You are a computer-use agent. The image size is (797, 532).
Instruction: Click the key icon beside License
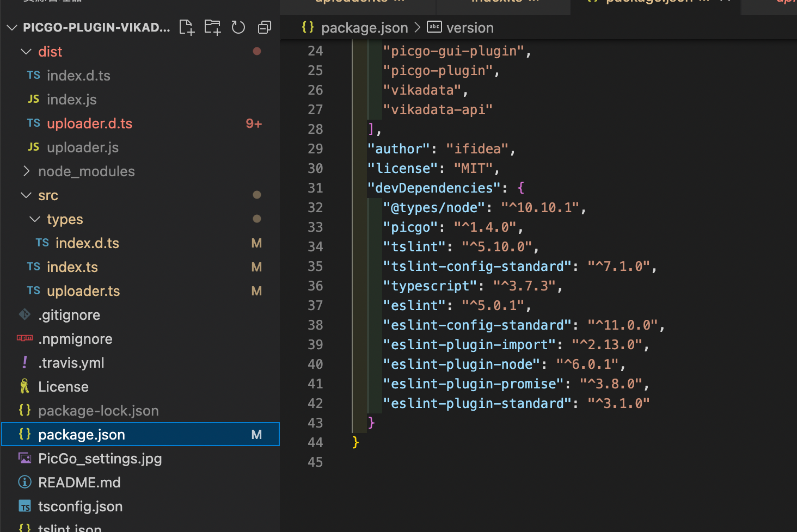[x=24, y=386]
